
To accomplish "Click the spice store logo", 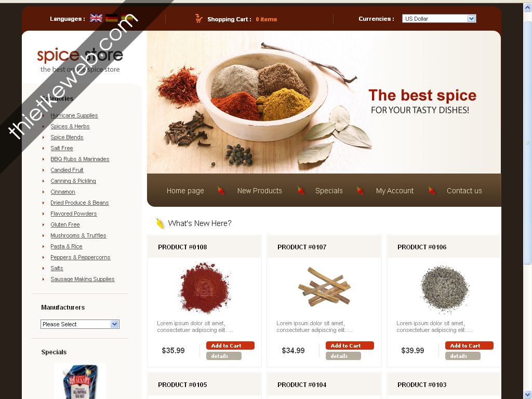I will [80, 60].
